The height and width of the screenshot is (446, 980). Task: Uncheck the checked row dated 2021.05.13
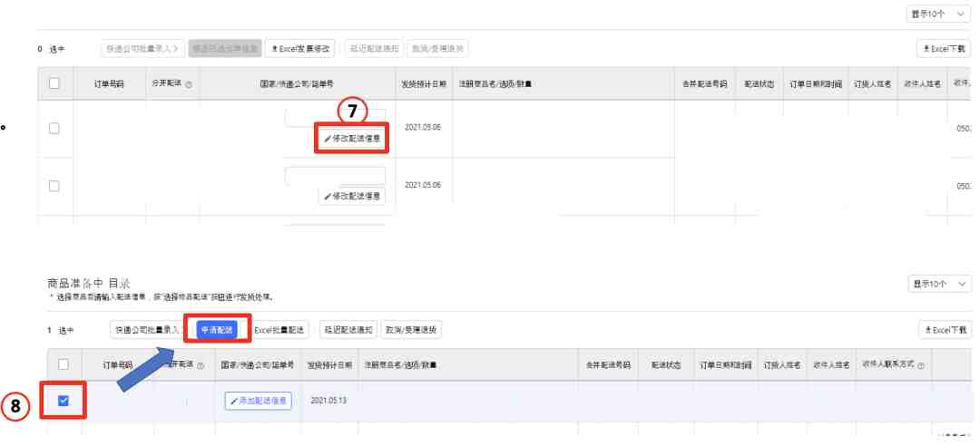pos(64,401)
